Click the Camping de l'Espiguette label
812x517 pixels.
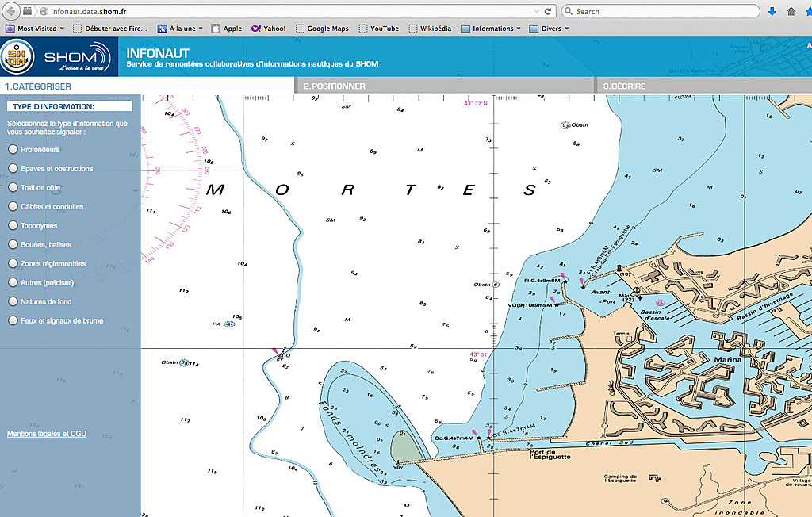(620, 479)
